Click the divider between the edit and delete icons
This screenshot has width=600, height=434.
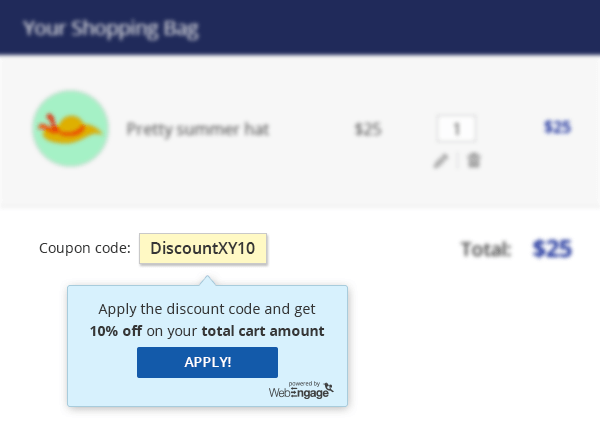tap(458, 160)
